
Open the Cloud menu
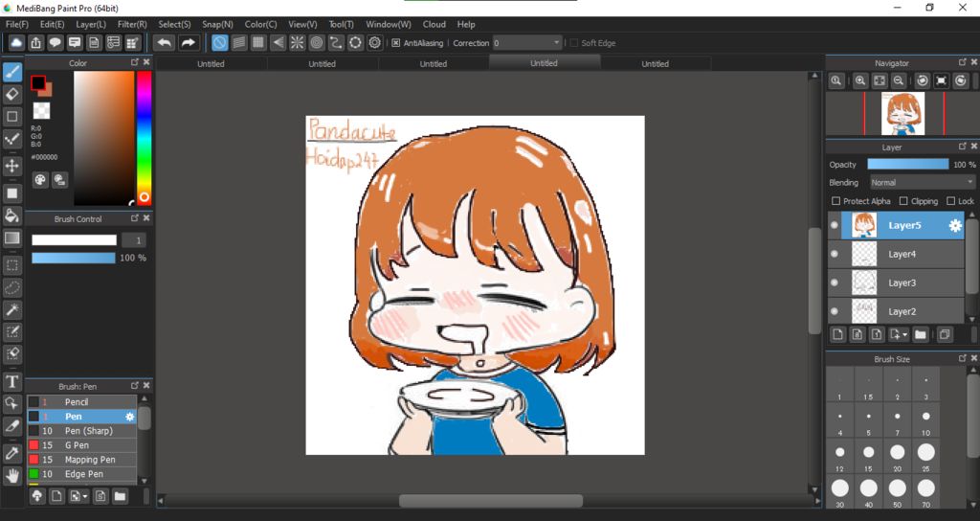click(x=434, y=24)
